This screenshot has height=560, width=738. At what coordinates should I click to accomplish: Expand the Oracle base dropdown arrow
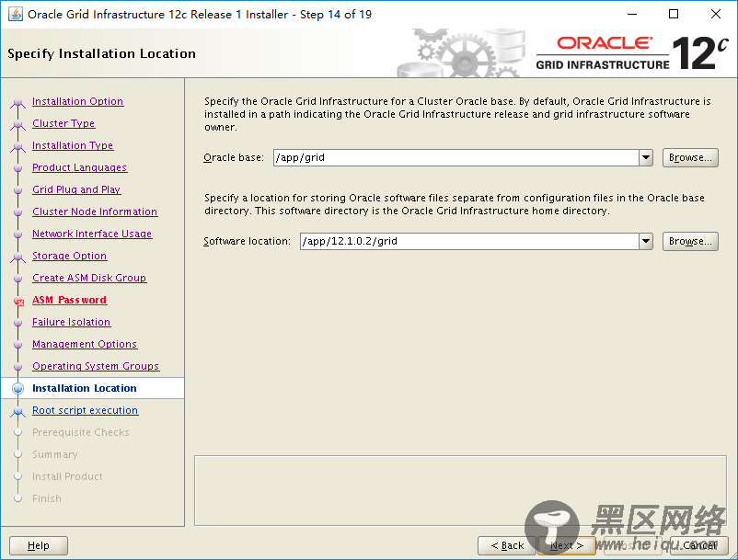pos(646,157)
